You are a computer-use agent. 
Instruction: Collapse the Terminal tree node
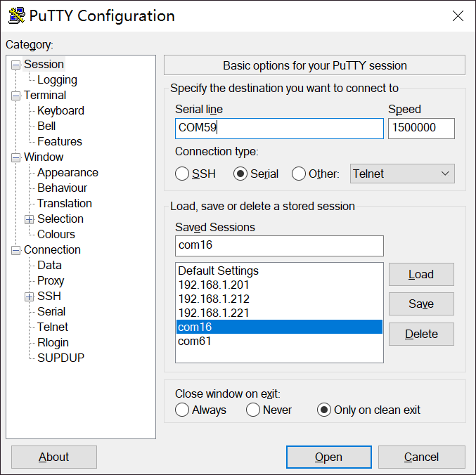pyautogui.click(x=15, y=96)
